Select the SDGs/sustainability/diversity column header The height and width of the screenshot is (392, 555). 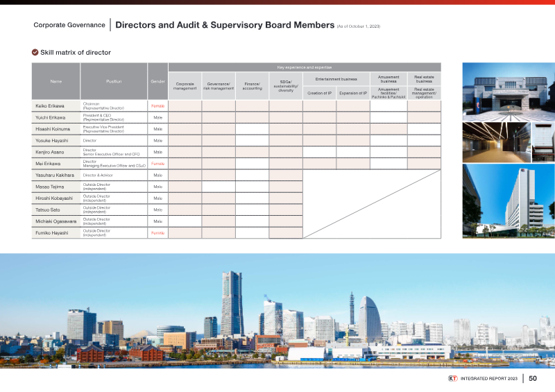(286, 86)
